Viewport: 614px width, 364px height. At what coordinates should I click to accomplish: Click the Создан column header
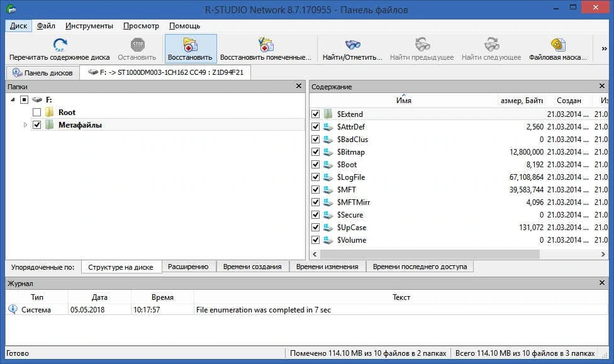click(x=569, y=101)
